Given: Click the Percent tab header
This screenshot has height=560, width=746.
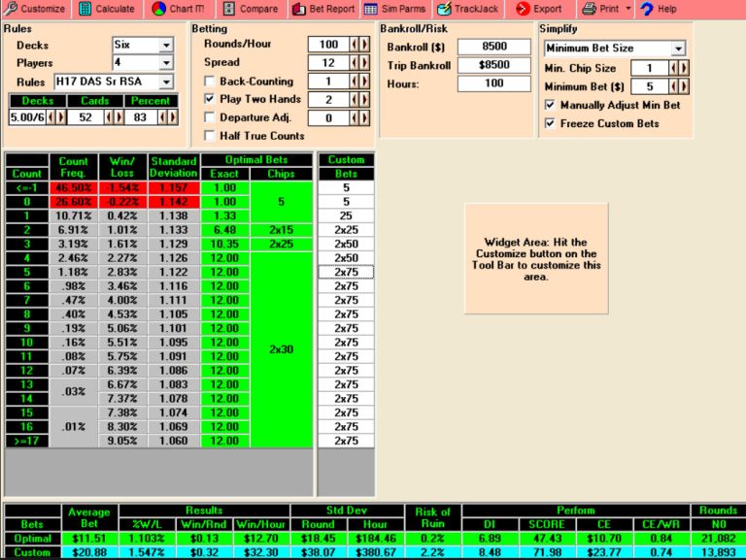Looking at the screenshot, I should pos(151,101).
